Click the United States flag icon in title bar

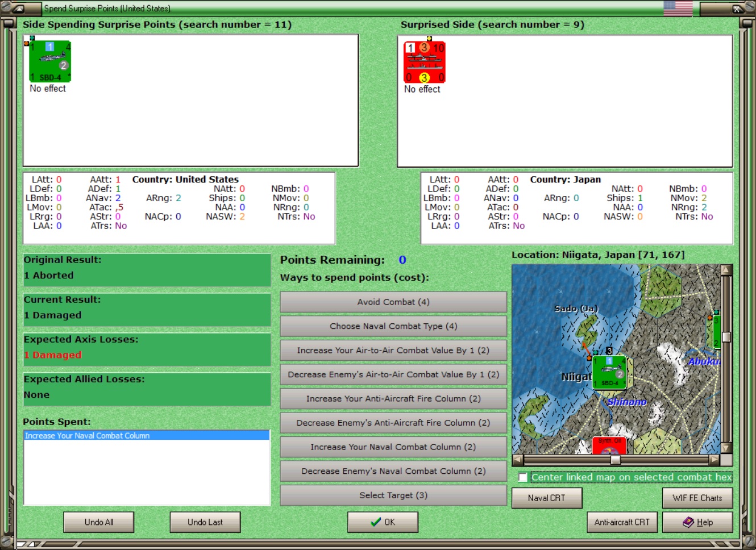[678, 8]
